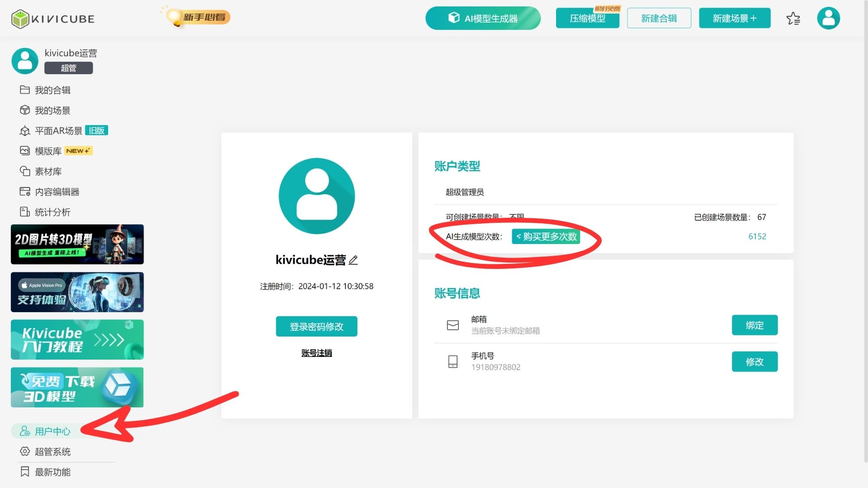868x488 pixels.
Task: Click 购买更多次数 button
Action: [x=546, y=236]
